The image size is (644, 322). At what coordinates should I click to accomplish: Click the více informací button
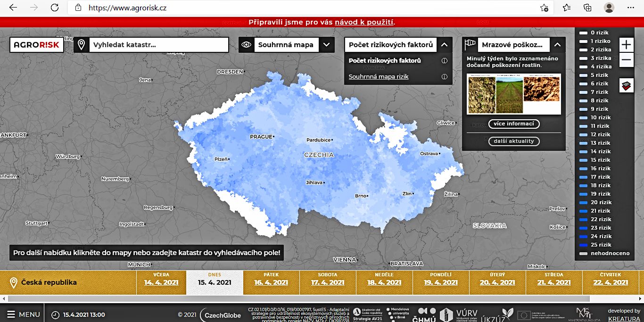pyautogui.click(x=514, y=124)
